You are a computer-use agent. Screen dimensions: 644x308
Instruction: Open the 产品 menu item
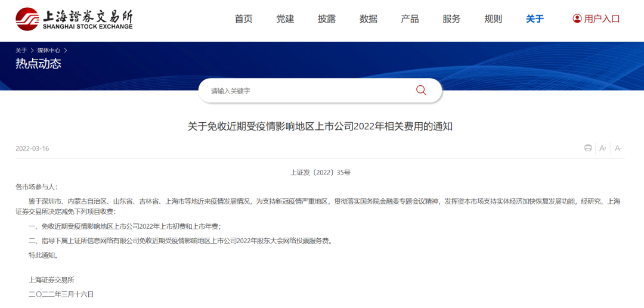click(410, 18)
